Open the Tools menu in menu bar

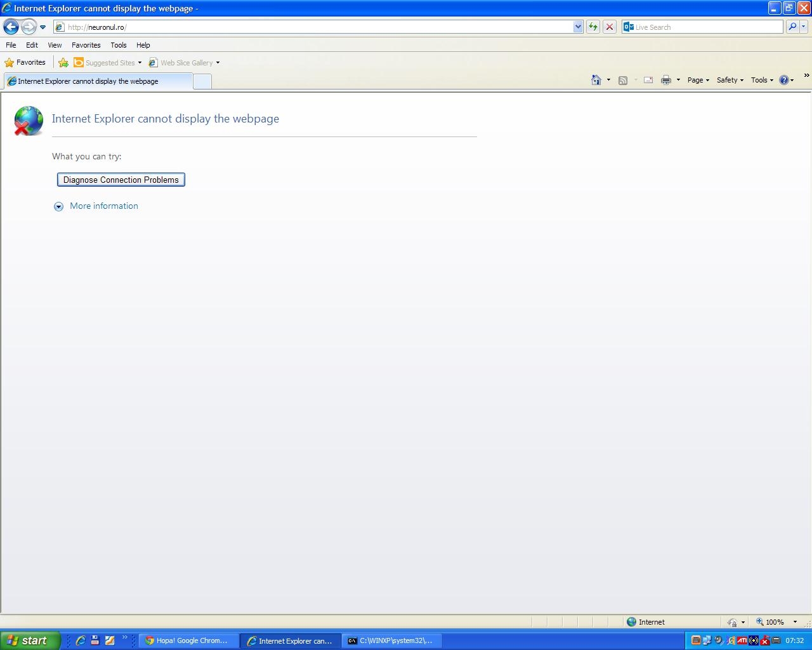(118, 45)
